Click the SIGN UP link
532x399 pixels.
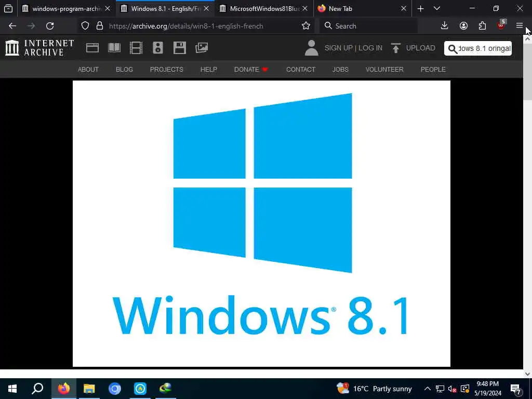(x=338, y=48)
